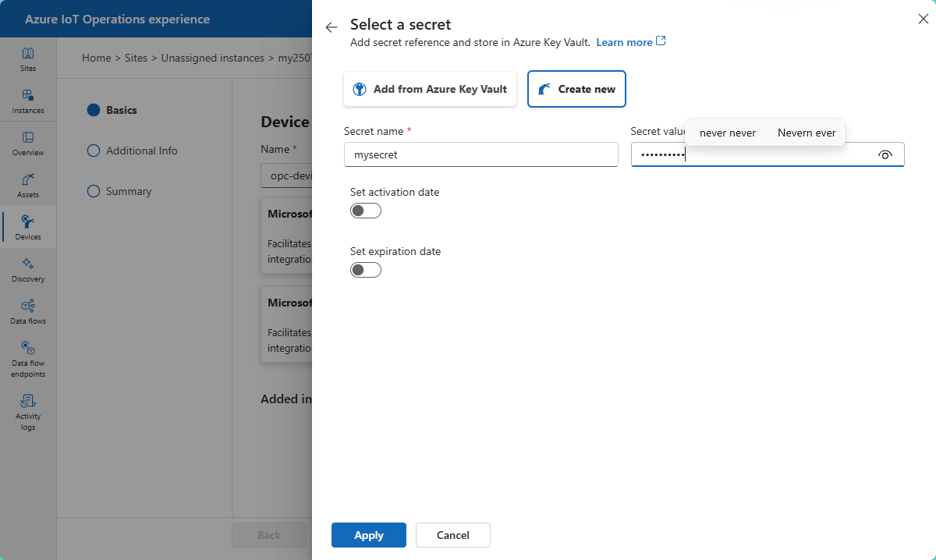Go to Instances in the sidebar
The width and height of the screenshot is (936, 560).
(28, 101)
